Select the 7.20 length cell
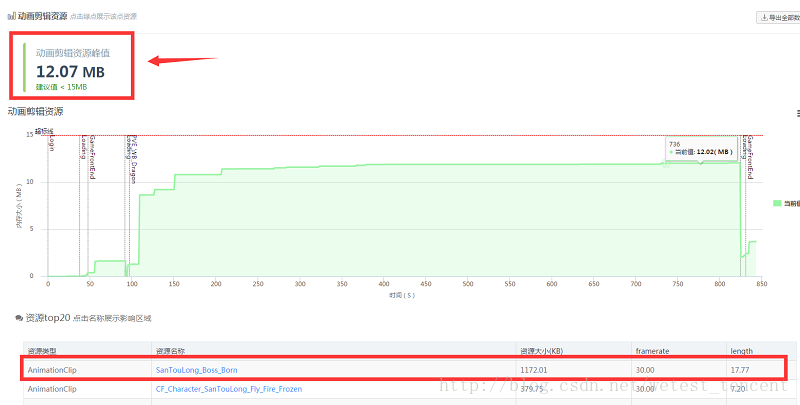The image size is (800, 405). pyautogui.click(x=738, y=389)
